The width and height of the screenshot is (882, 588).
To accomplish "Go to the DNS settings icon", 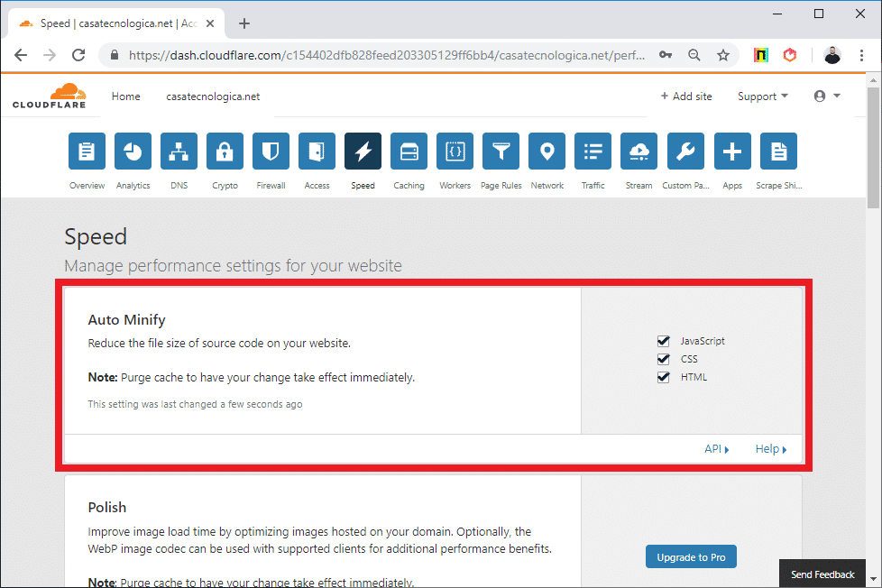I will tap(179, 151).
